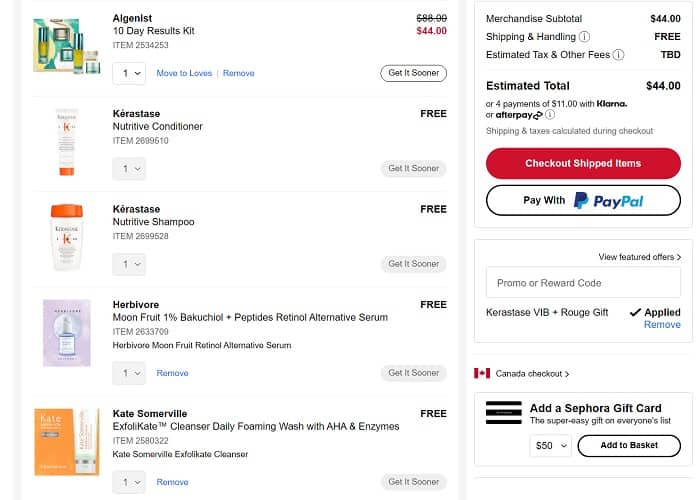Screen dimensions: 700x500
Task: Click the Estimated Tax info icon
Action: [x=618, y=55]
